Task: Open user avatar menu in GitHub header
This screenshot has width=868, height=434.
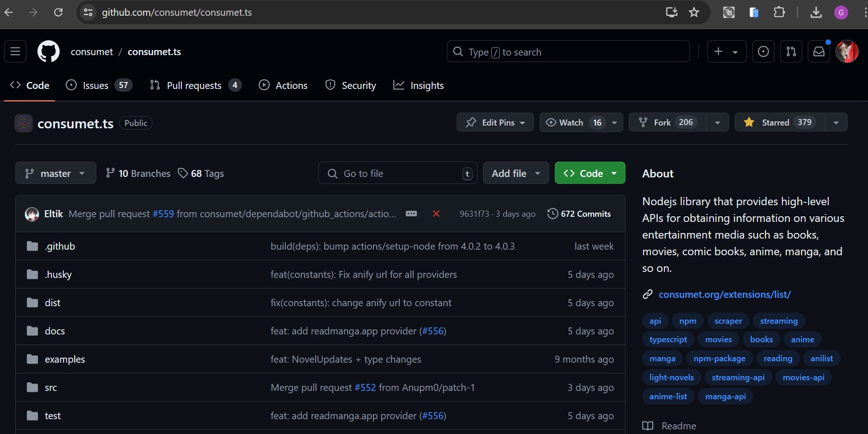Action: point(847,51)
